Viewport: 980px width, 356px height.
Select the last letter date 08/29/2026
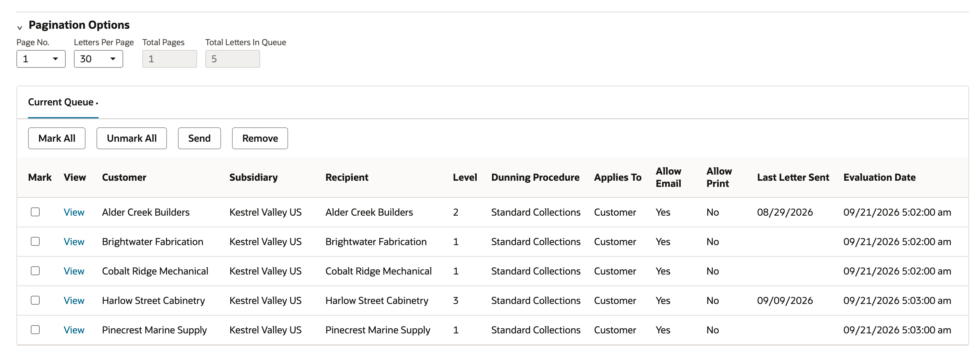point(785,212)
